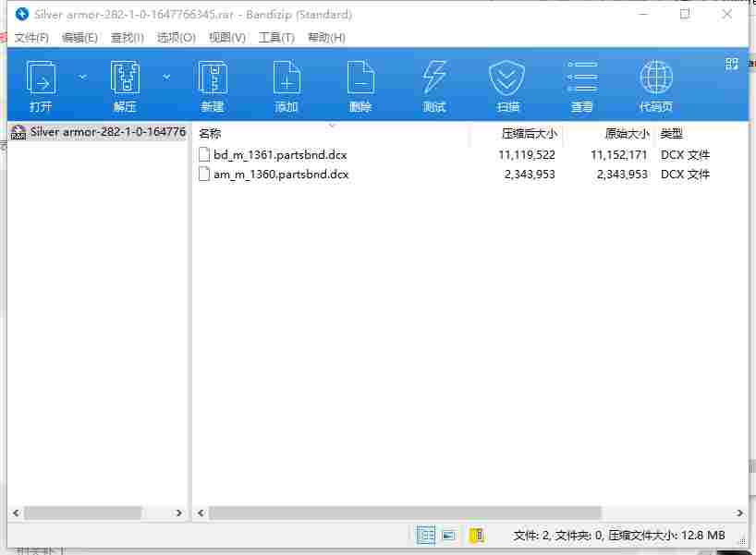Open the 选项(O) menu

(x=176, y=38)
